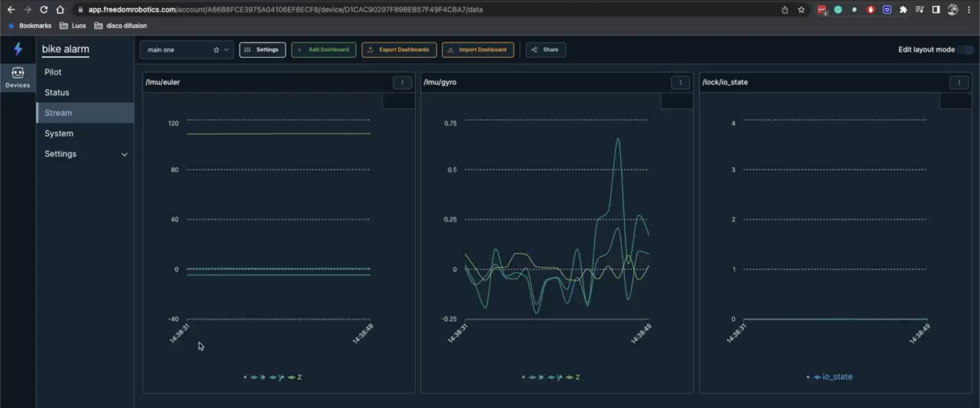
Task: Bookmark page with address bar star
Action: (x=801, y=10)
